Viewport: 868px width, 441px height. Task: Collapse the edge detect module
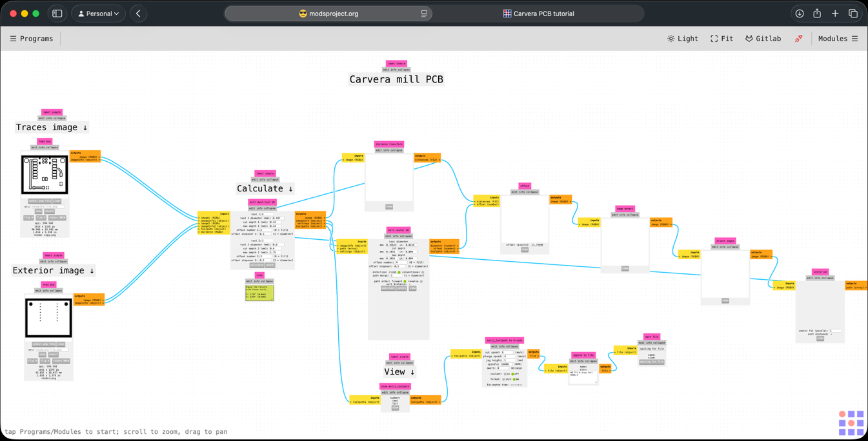pos(632,215)
